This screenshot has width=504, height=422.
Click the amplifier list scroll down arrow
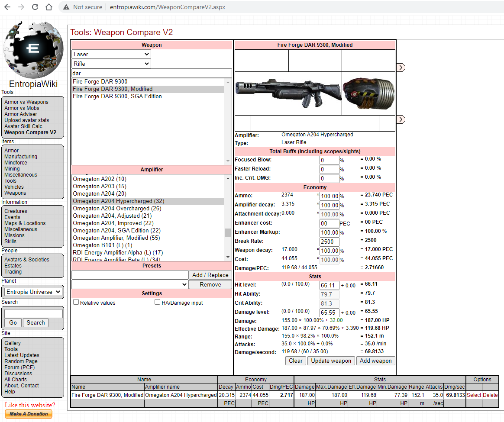(228, 257)
